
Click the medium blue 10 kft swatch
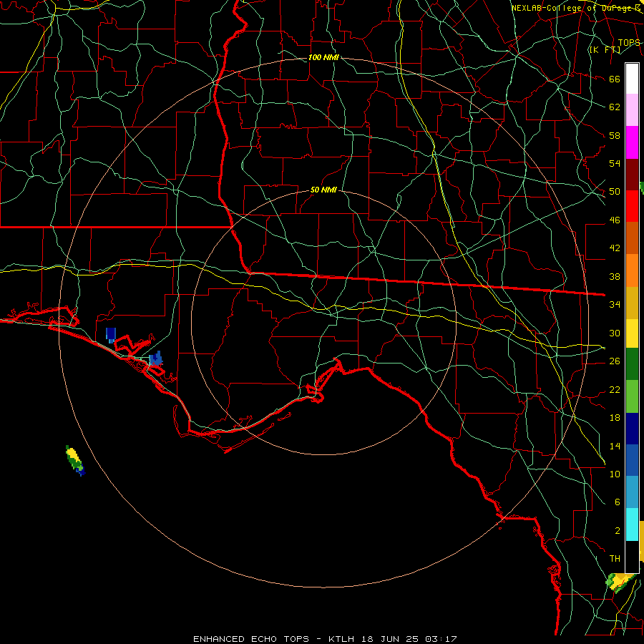632,460
